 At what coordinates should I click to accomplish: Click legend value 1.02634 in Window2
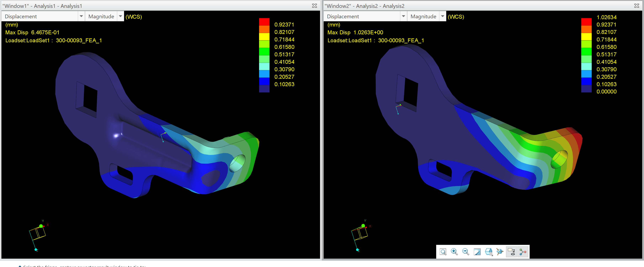[606, 17]
